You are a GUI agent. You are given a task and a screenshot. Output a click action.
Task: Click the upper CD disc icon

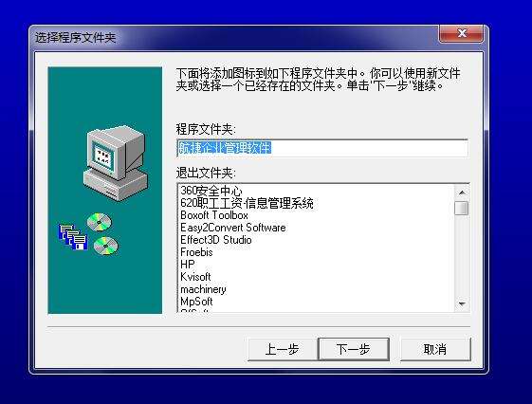click(x=99, y=222)
